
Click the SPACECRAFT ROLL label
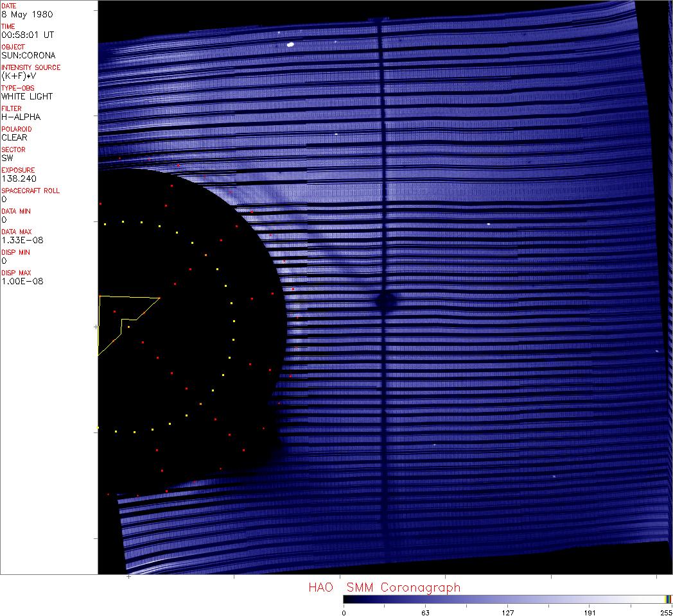tap(31, 191)
